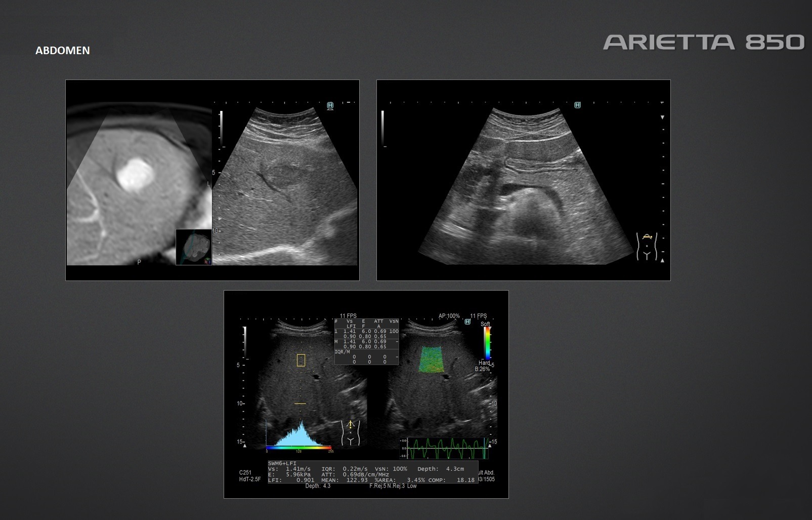The width and height of the screenshot is (812, 520).
Task: Click the E: 5.96kPa measurement
Action: (x=289, y=474)
